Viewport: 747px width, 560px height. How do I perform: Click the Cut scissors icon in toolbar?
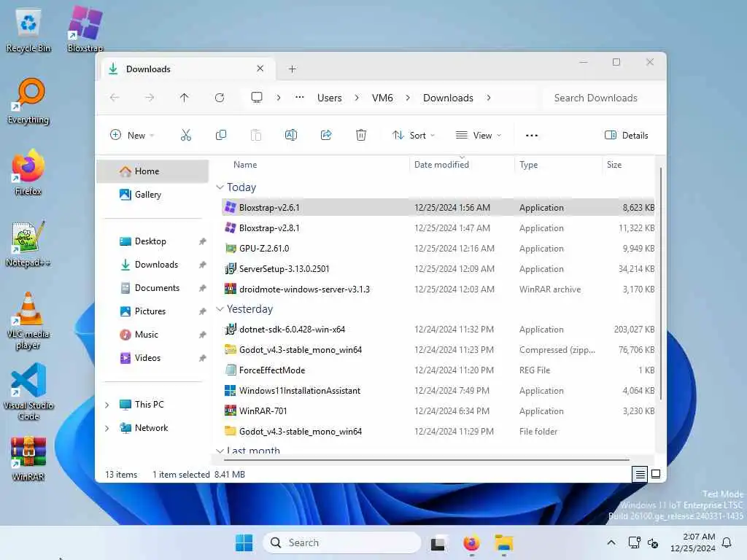tap(186, 135)
